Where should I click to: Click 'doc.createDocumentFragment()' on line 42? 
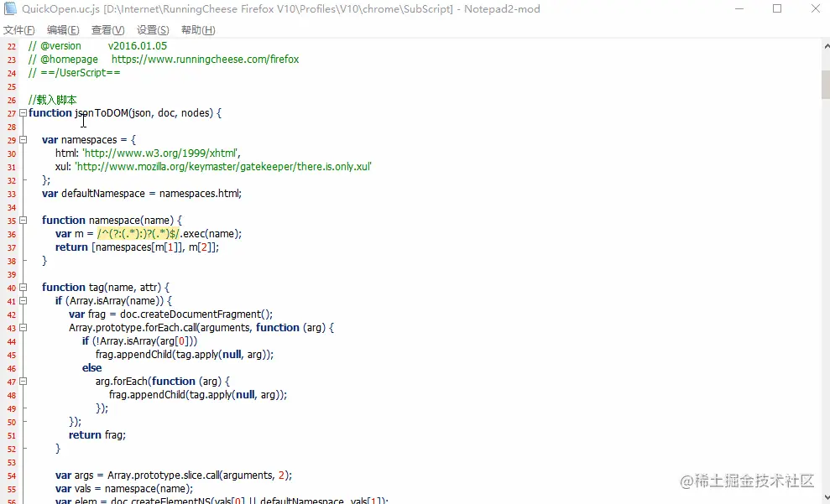pos(195,314)
